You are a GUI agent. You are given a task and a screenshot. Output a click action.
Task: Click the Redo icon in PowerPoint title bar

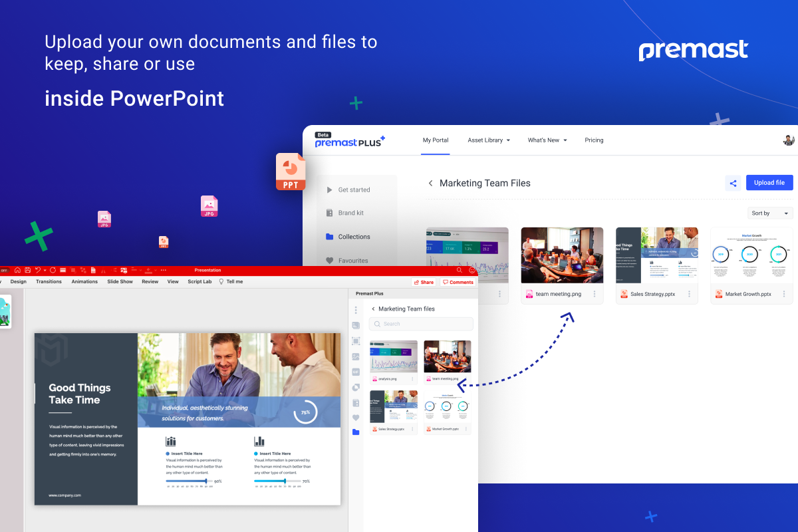pos(53,270)
